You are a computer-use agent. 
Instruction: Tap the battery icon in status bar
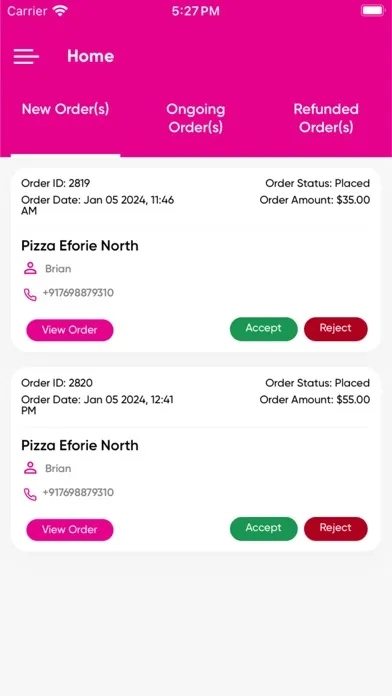coord(373,11)
